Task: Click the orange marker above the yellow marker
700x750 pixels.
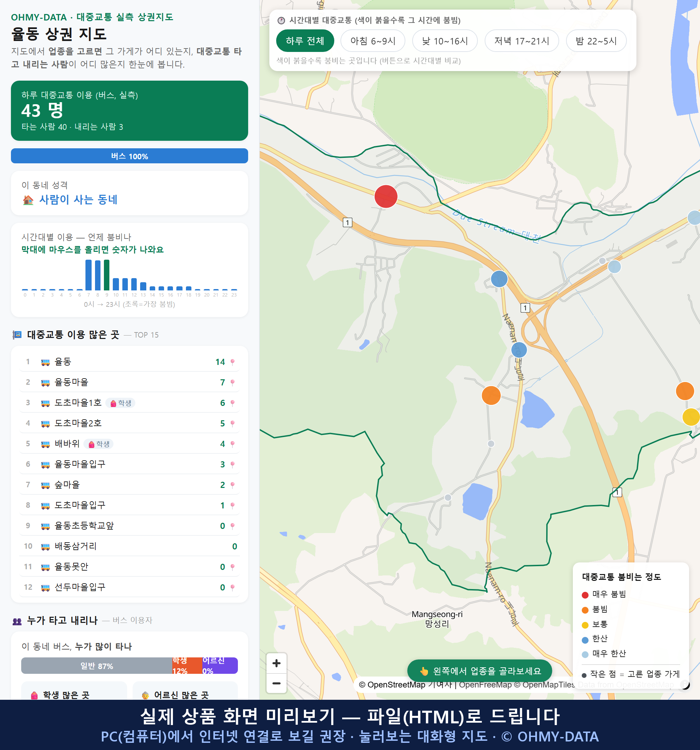Action: tap(685, 391)
